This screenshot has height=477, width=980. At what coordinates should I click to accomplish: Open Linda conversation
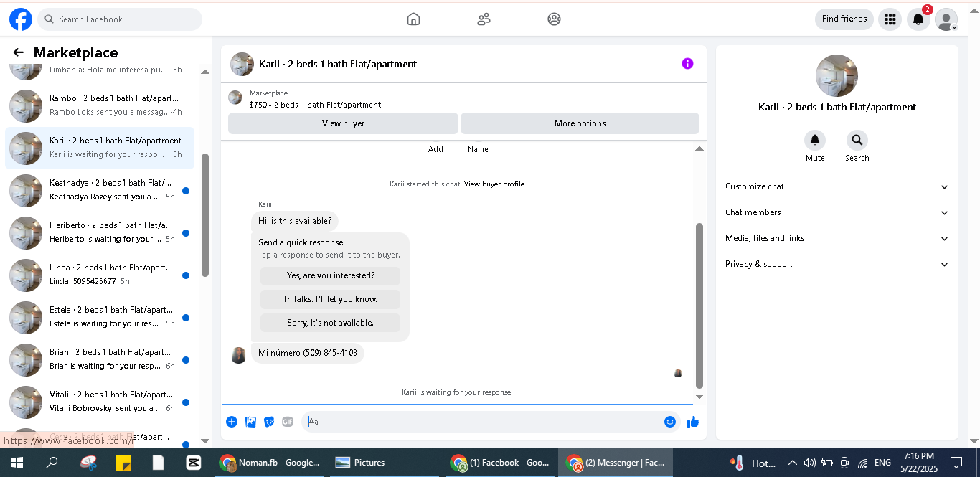pyautogui.click(x=100, y=275)
